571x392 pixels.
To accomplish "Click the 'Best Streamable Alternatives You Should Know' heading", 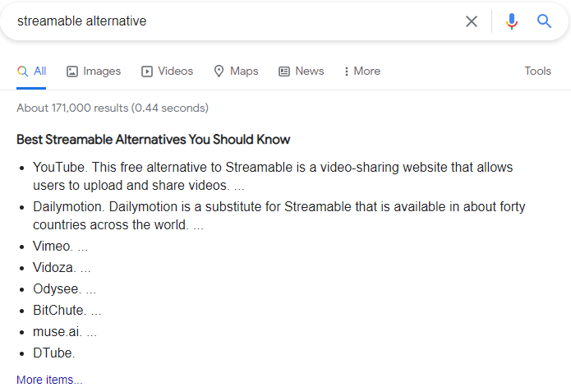I will [154, 140].
